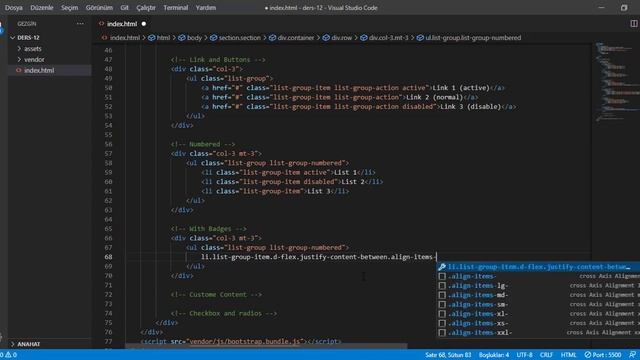Click the split editor icon
Viewport: 640px width, 360px height.
click(633, 24)
